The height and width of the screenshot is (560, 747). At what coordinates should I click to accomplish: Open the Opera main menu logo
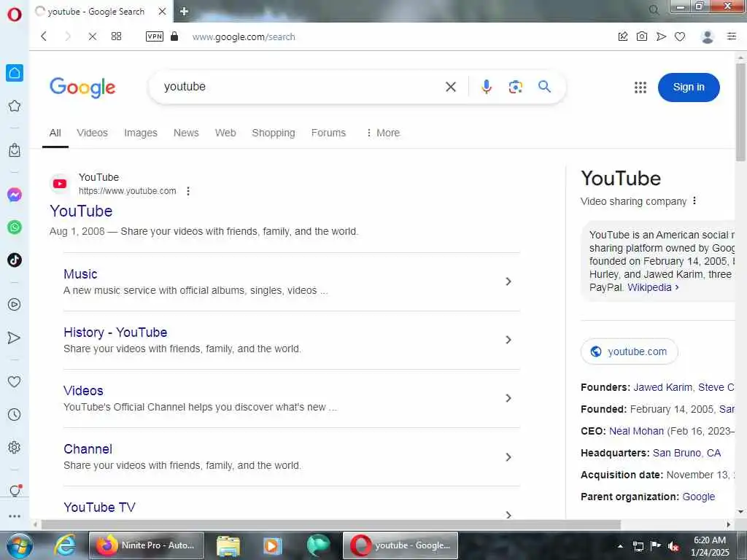pyautogui.click(x=15, y=14)
